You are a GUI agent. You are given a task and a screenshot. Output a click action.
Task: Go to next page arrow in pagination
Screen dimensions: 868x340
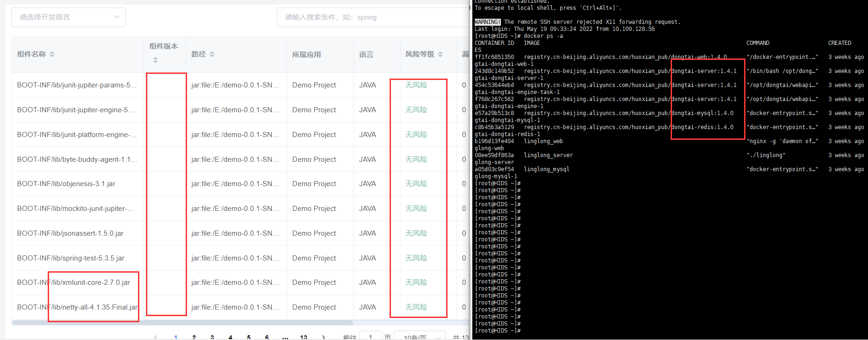click(323, 337)
